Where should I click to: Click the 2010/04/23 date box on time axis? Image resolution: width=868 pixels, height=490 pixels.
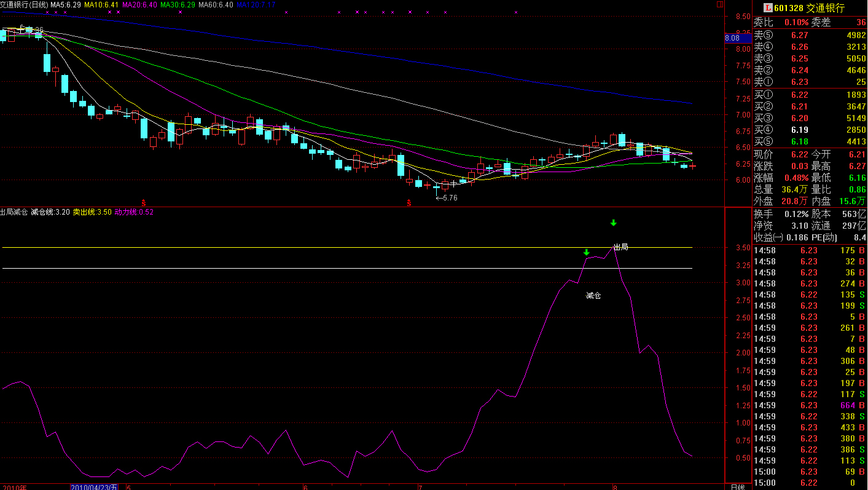click(x=95, y=486)
